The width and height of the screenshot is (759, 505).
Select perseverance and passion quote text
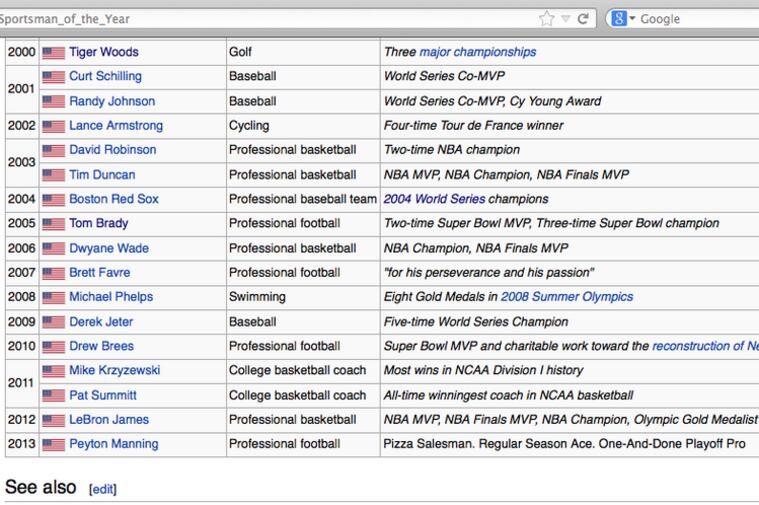[489, 273]
